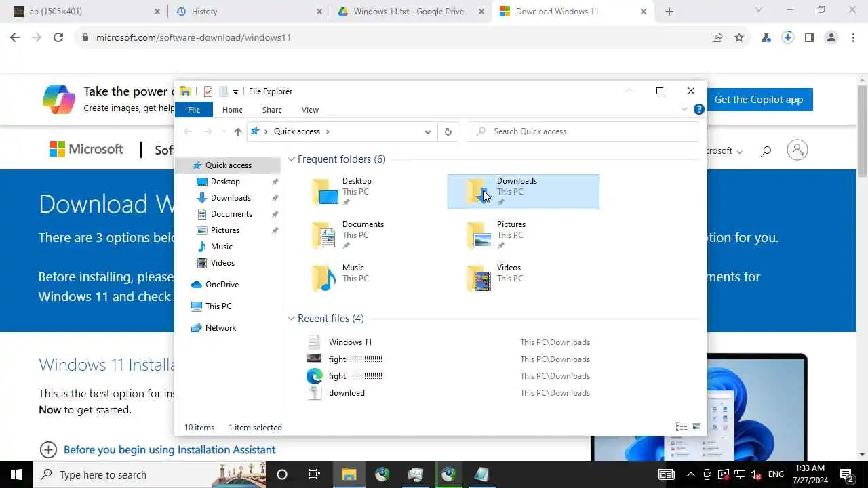Select Desktop in the File Explorer sidebar
868x488 pixels.
click(225, 182)
